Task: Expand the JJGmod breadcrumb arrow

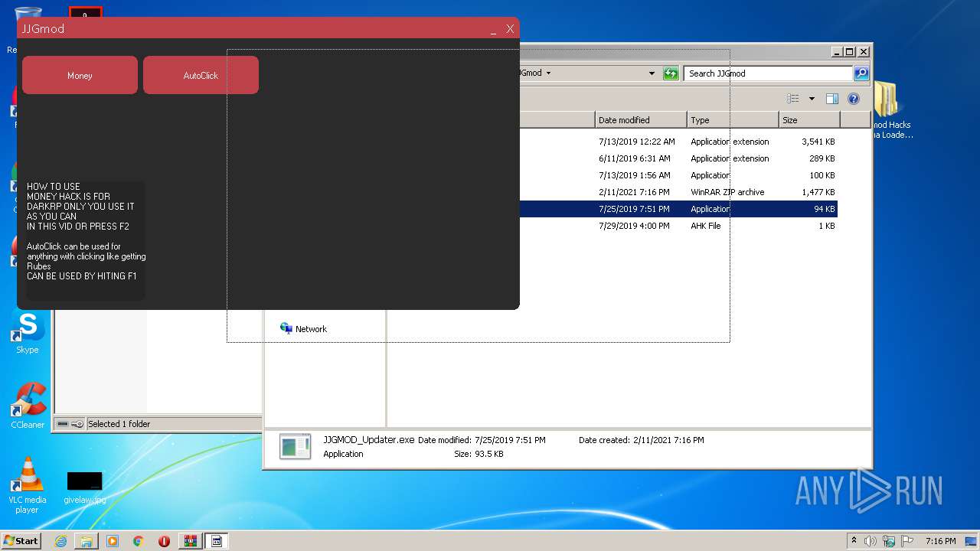Action: tap(548, 73)
